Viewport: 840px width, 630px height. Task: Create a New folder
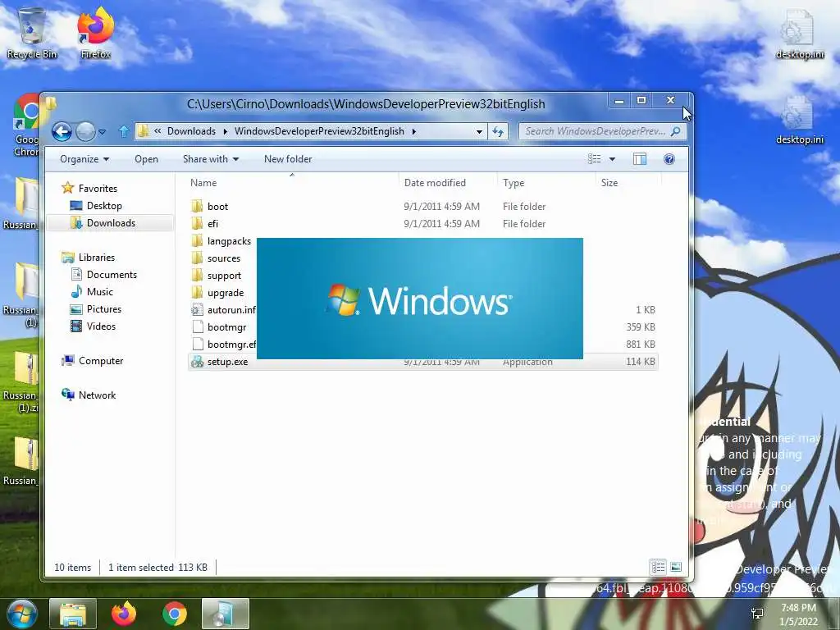[288, 159]
